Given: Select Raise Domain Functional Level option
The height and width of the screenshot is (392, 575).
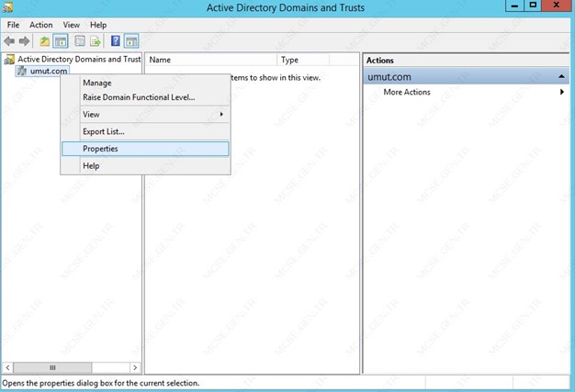Looking at the screenshot, I should point(145,97).
